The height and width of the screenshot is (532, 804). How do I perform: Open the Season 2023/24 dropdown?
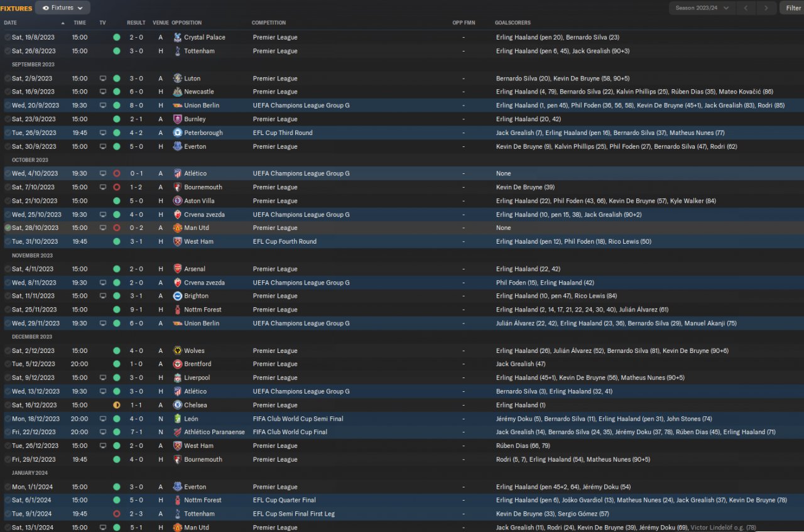point(701,8)
